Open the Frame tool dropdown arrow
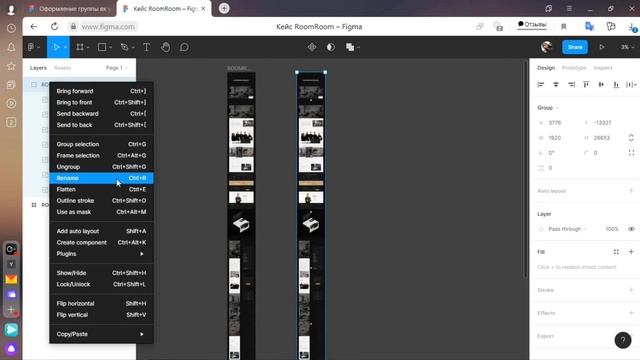Screen dimensions: 640x360 [x=88, y=48]
